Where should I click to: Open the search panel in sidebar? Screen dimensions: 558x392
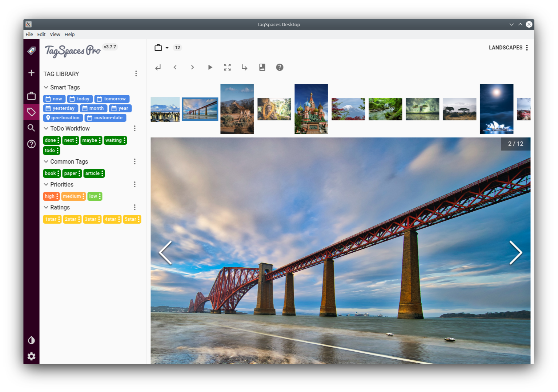[x=31, y=128]
